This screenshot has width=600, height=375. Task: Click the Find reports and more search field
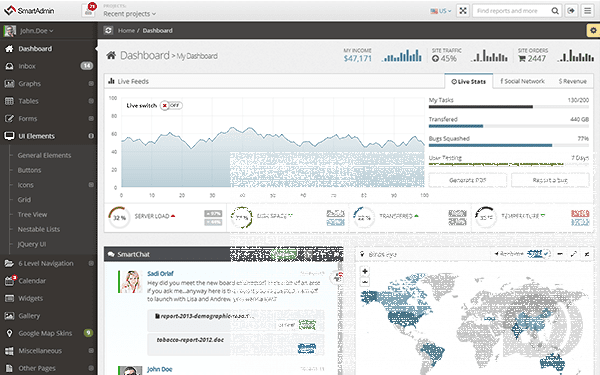(x=511, y=11)
